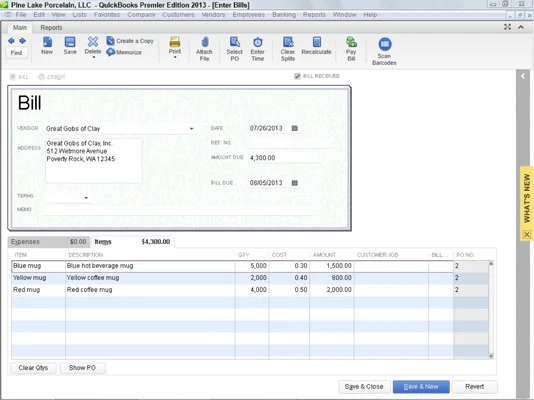Click the Revert button

click(x=474, y=387)
